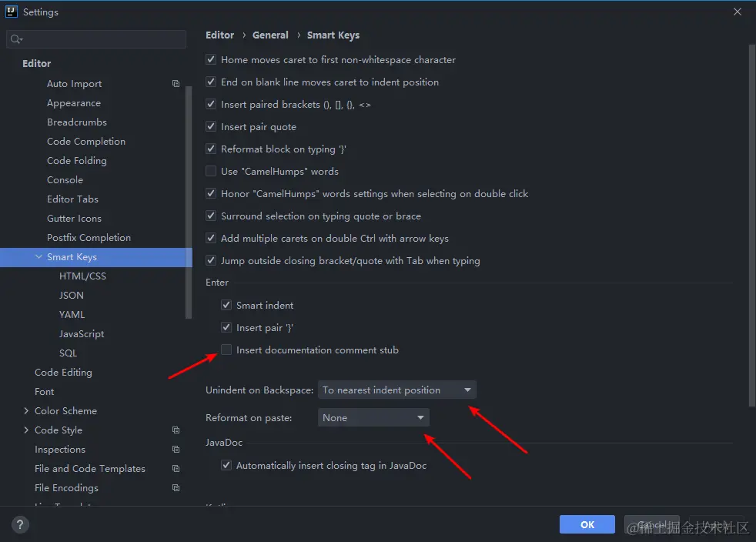Click project-level icon beside File Encodings
Screen dimensions: 756x542
coord(176,487)
